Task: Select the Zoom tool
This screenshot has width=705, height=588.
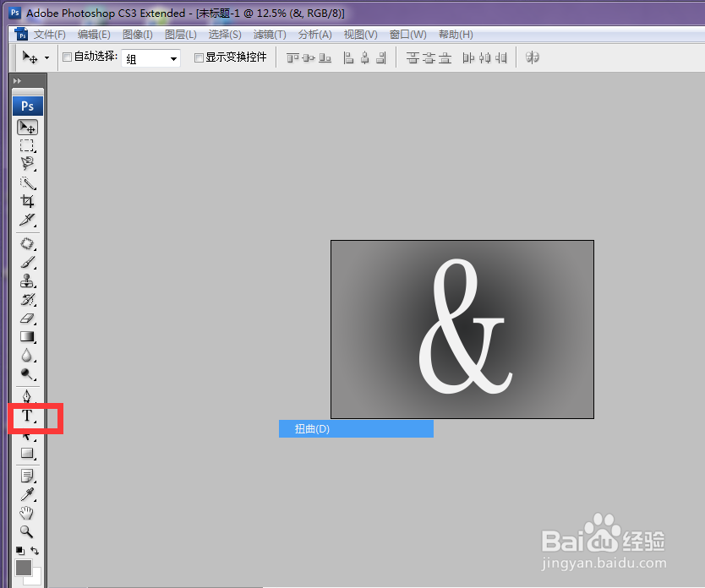Action: click(27, 532)
